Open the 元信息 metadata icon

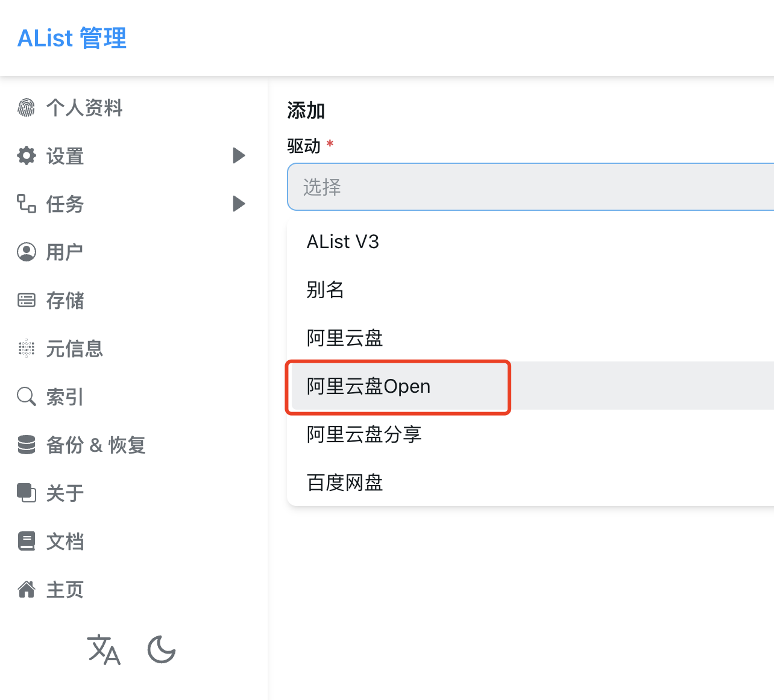(x=27, y=348)
